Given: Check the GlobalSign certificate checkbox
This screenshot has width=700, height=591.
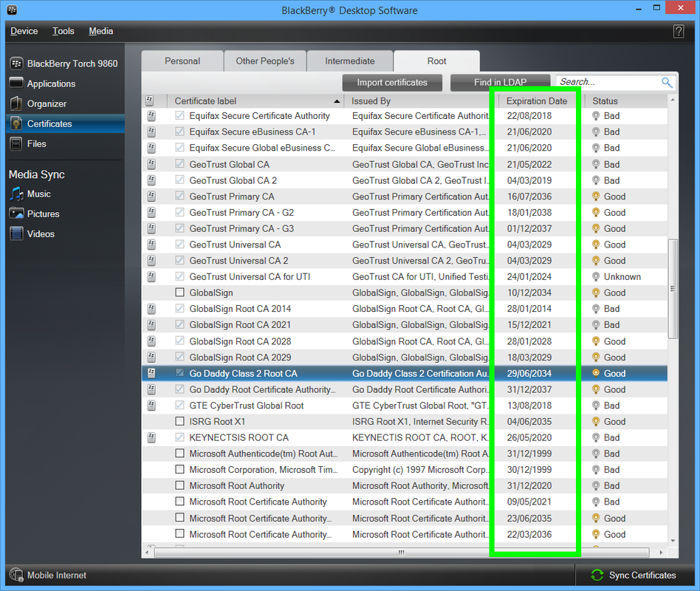Looking at the screenshot, I should click(179, 293).
